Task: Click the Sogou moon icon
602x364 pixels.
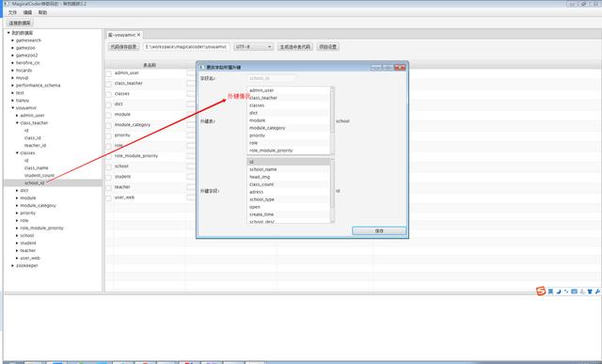Action: click(559, 292)
